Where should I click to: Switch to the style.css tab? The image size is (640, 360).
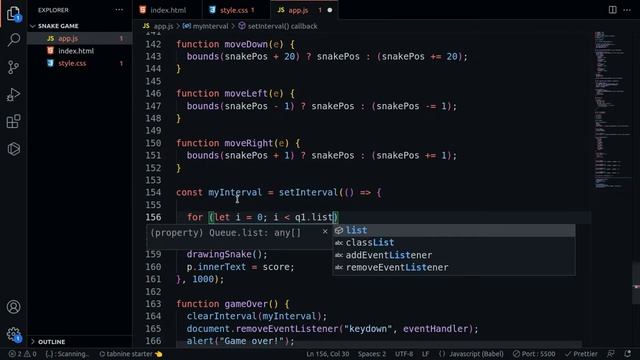(x=236, y=10)
